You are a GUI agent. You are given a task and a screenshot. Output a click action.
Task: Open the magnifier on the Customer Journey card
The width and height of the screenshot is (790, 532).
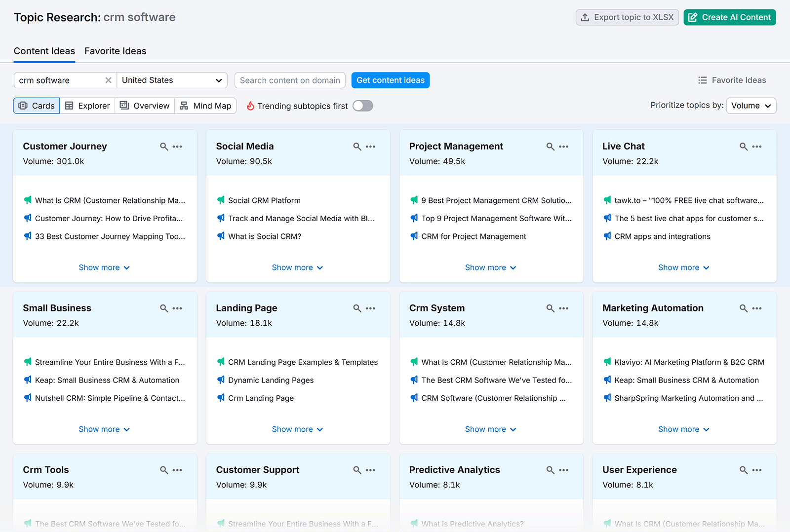(x=163, y=147)
